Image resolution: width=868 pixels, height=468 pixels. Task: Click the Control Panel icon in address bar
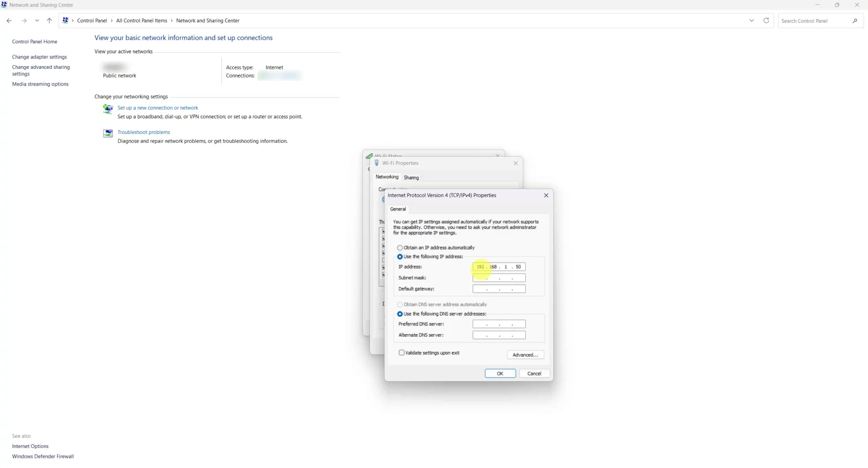(x=66, y=21)
